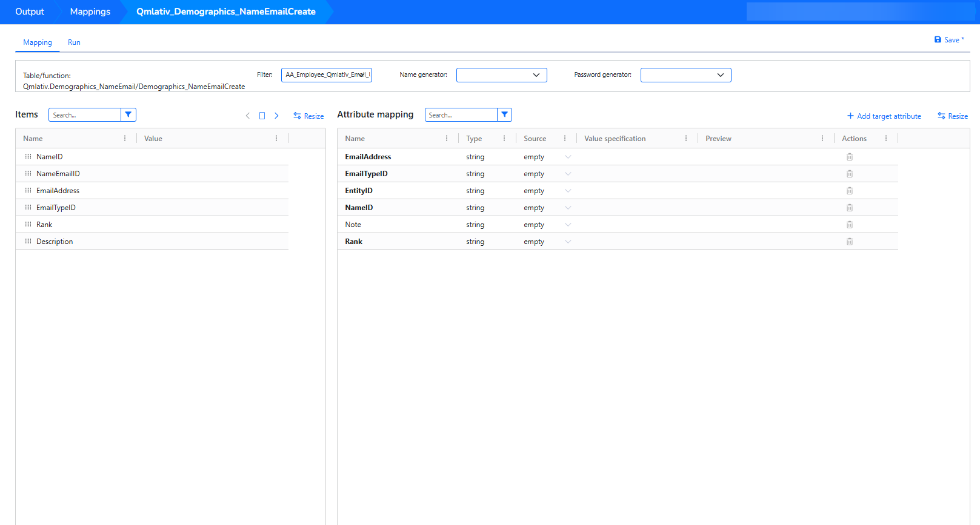The height and width of the screenshot is (525, 980).
Task: Click the Filter input field
Action: pyautogui.click(x=327, y=75)
